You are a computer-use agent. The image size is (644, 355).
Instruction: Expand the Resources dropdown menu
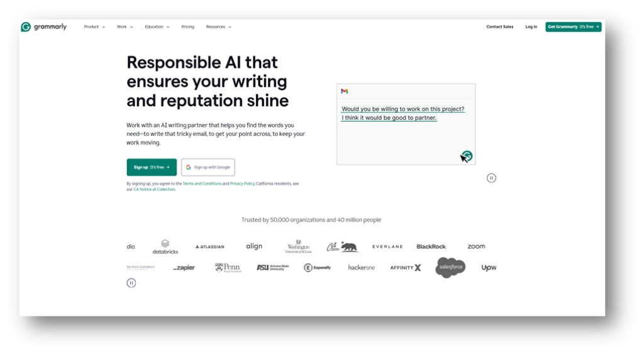pos(218,26)
